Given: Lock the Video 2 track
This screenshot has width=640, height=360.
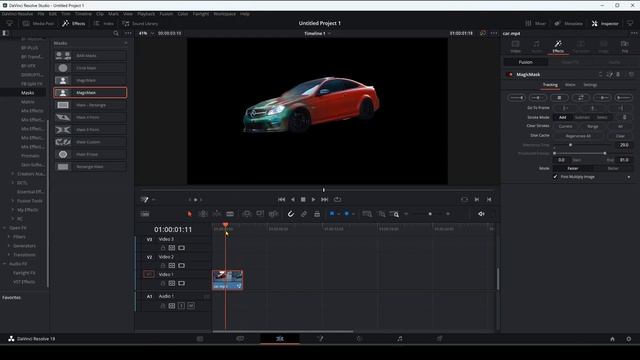Looking at the screenshot, I should click(163, 266).
